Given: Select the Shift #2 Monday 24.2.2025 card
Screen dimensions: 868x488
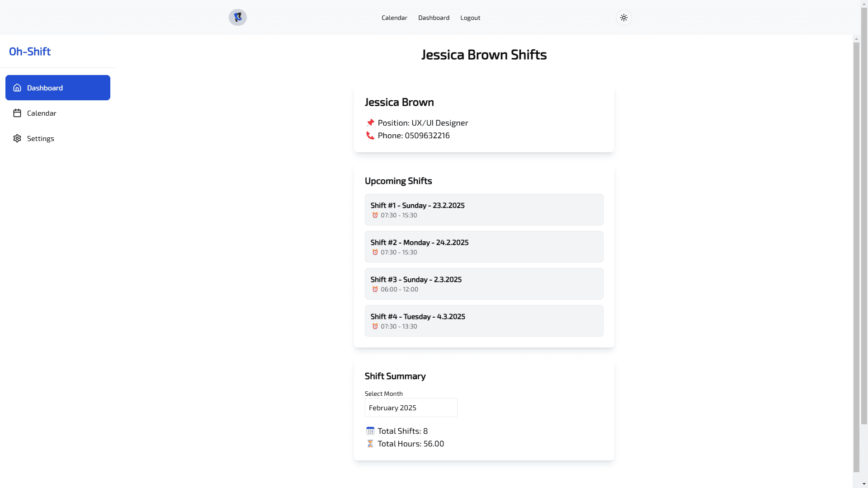Looking at the screenshot, I should click(x=484, y=247).
